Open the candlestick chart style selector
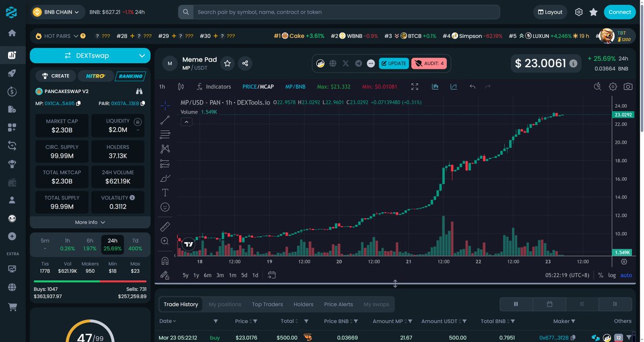644x342 pixels. point(181,86)
